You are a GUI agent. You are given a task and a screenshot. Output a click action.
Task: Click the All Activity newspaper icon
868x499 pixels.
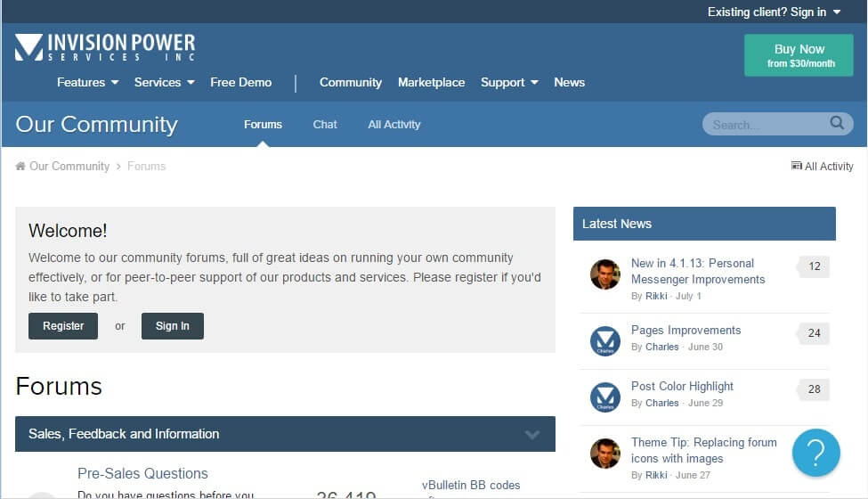click(x=796, y=166)
